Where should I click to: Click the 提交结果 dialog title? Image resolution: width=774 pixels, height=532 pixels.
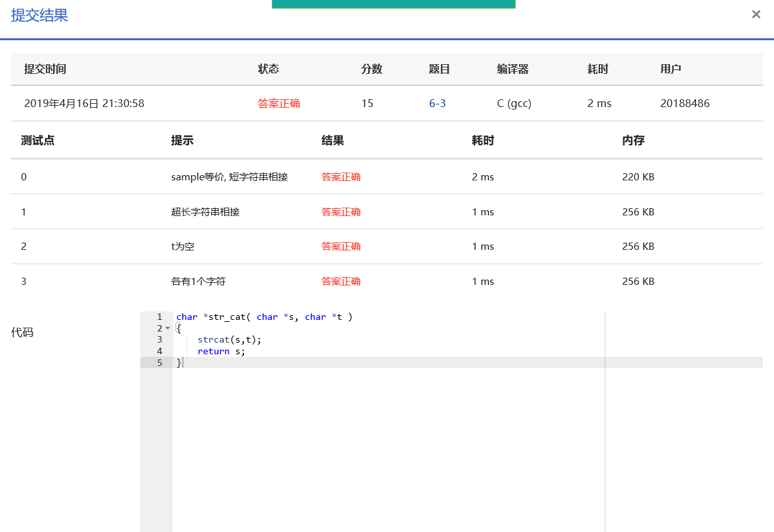pyautogui.click(x=40, y=16)
